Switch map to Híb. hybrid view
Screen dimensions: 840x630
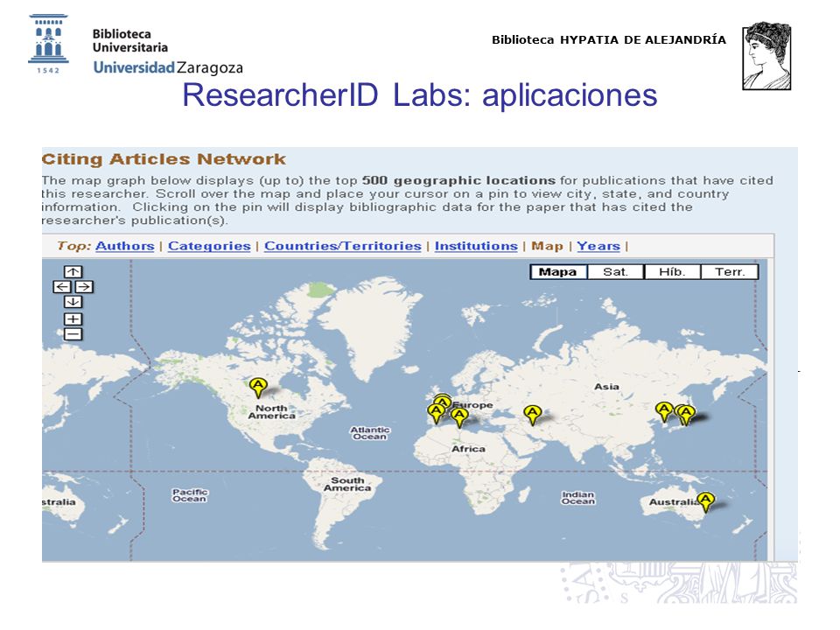click(x=672, y=272)
